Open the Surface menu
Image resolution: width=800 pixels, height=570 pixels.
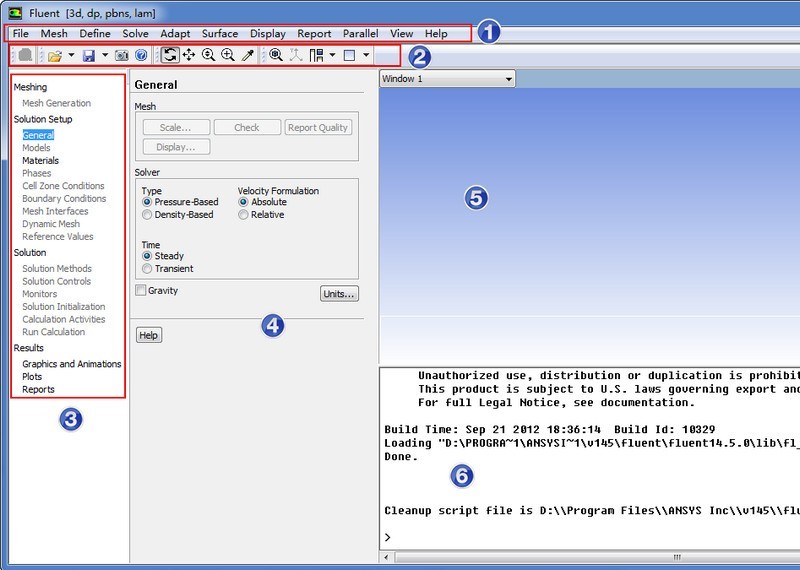coord(220,34)
